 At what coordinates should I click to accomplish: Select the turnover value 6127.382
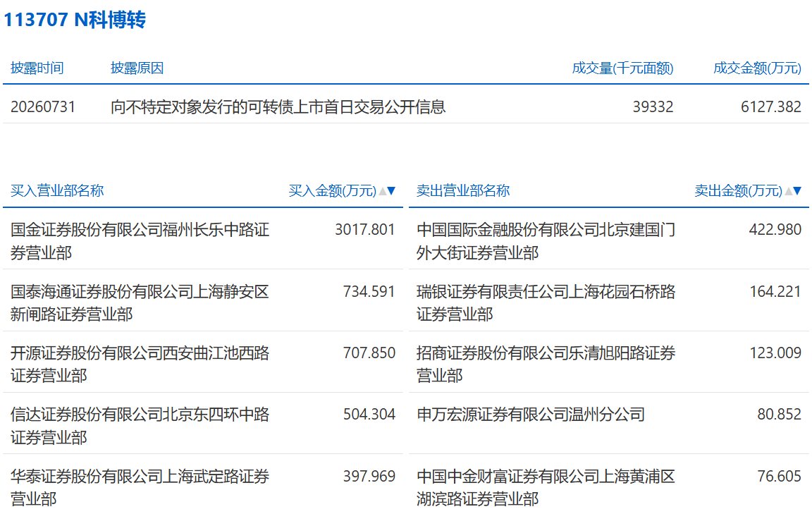point(771,106)
